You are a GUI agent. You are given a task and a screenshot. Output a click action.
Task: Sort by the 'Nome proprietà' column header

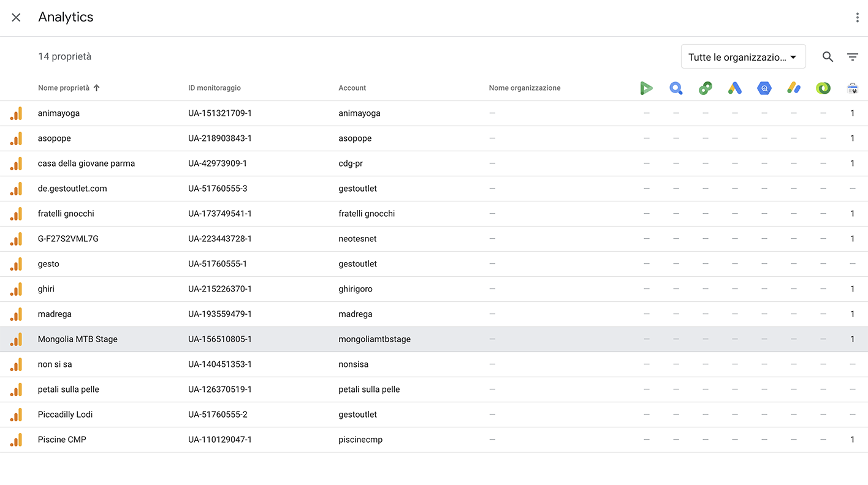point(64,88)
